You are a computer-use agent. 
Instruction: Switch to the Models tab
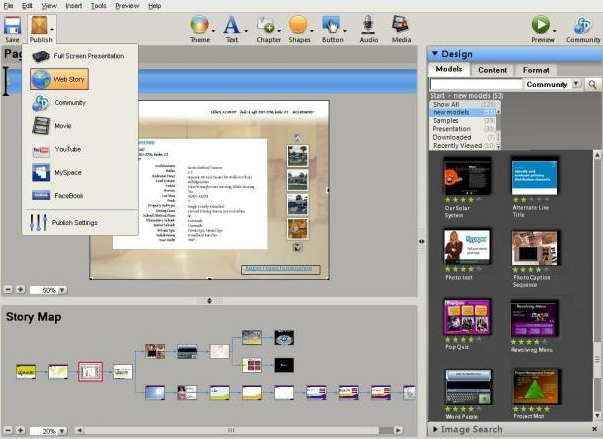tap(449, 69)
